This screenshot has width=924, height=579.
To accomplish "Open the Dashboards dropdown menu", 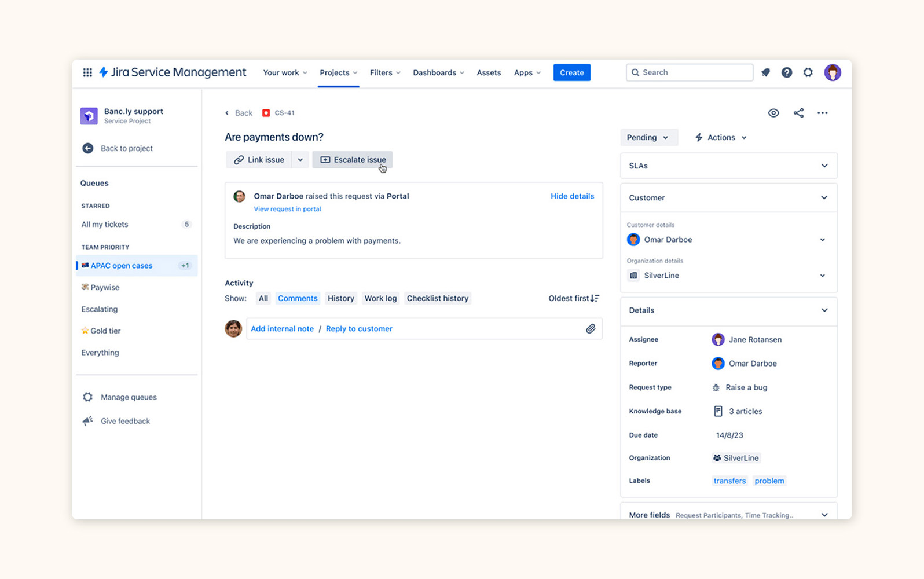I will pos(438,72).
